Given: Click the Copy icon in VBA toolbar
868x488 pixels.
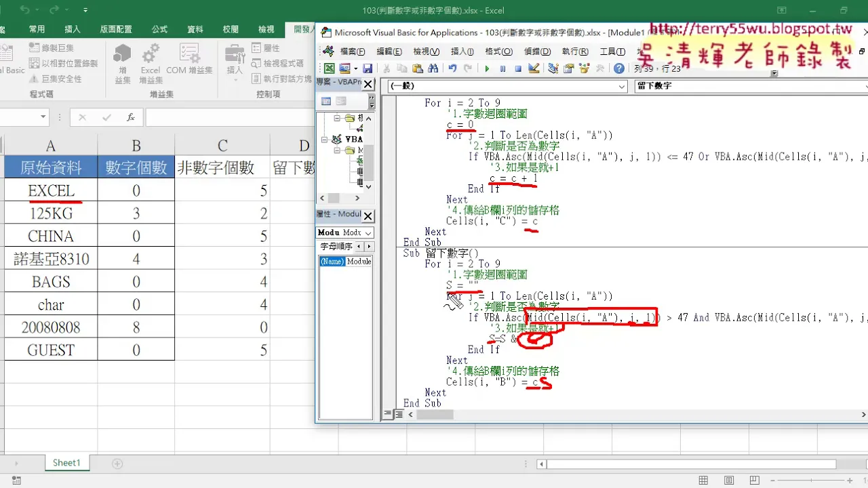Looking at the screenshot, I should pyautogui.click(x=402, y=68).
